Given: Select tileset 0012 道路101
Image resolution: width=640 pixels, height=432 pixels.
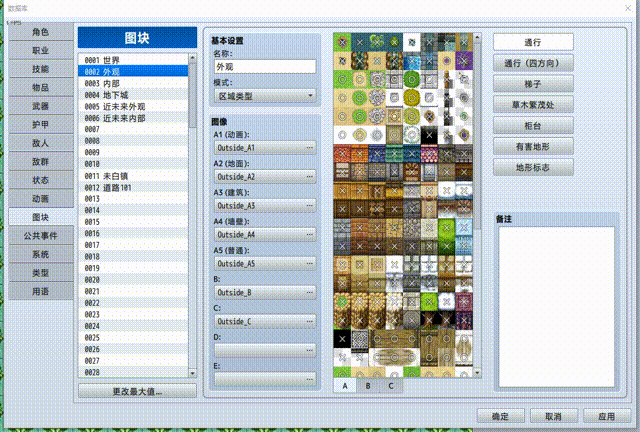Looking at the screenshot, I should (x=133, y=187).
